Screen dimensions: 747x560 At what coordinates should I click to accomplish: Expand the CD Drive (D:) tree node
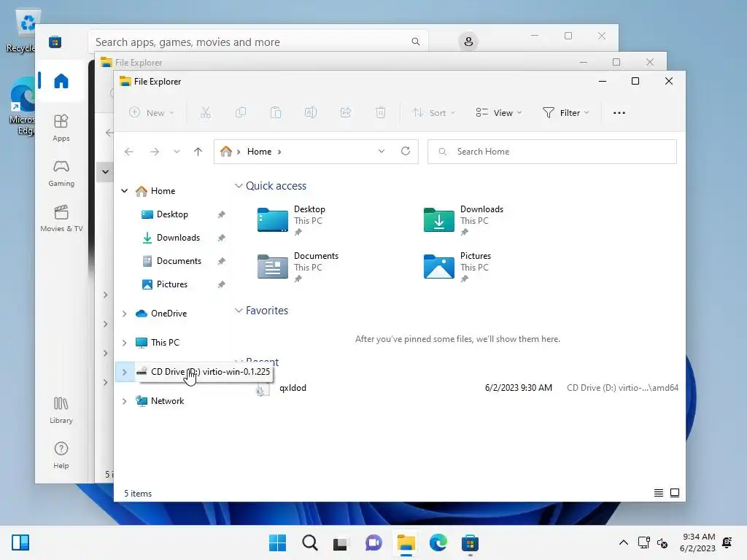coord(124,372)
